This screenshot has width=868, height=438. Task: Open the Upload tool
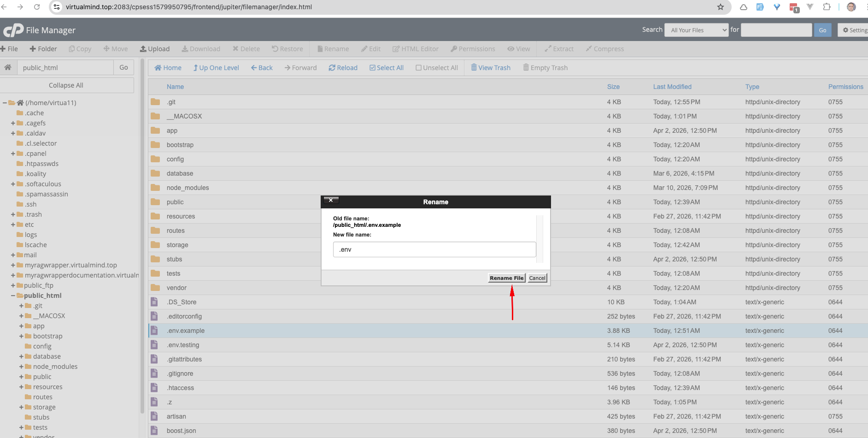(x=155, y=49)
